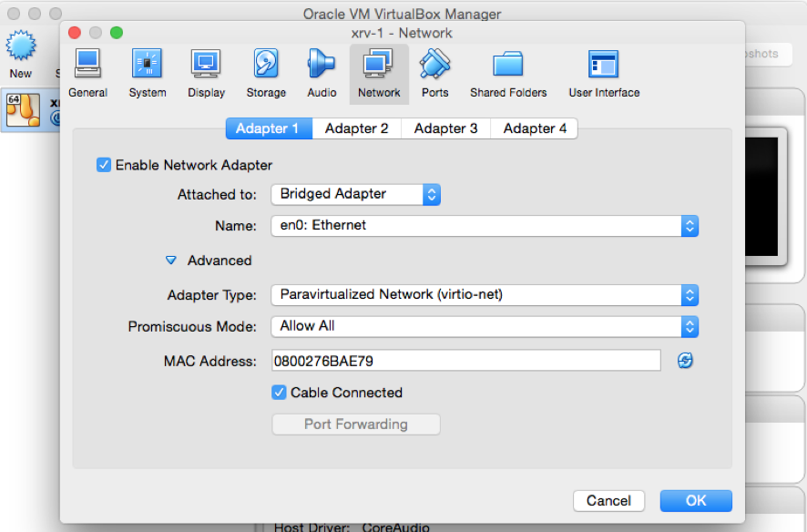The width and height of the screenshot is (807, 532).
Task: Click the VM preview thumbnail in Manager
Action: (767, 197)
